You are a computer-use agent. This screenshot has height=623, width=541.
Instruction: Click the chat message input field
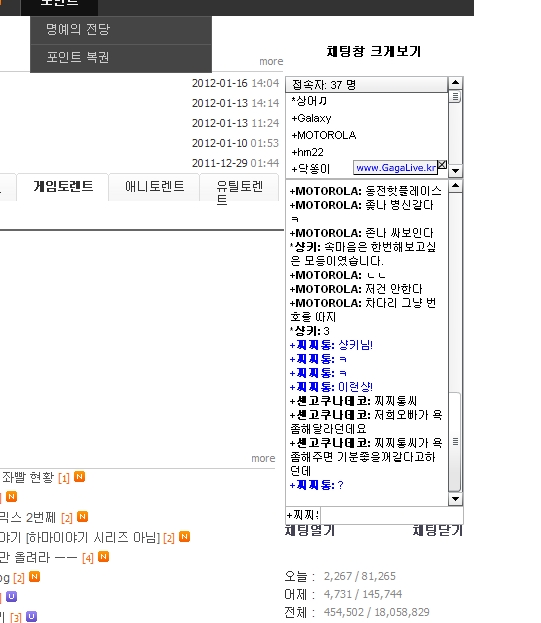(x=391, y=515)
